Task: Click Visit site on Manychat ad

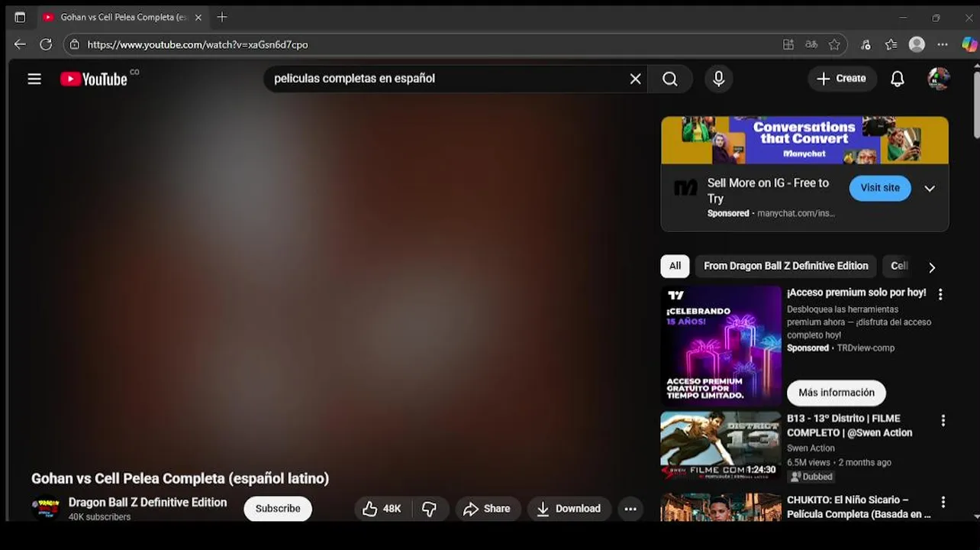Action: point(880,188)
